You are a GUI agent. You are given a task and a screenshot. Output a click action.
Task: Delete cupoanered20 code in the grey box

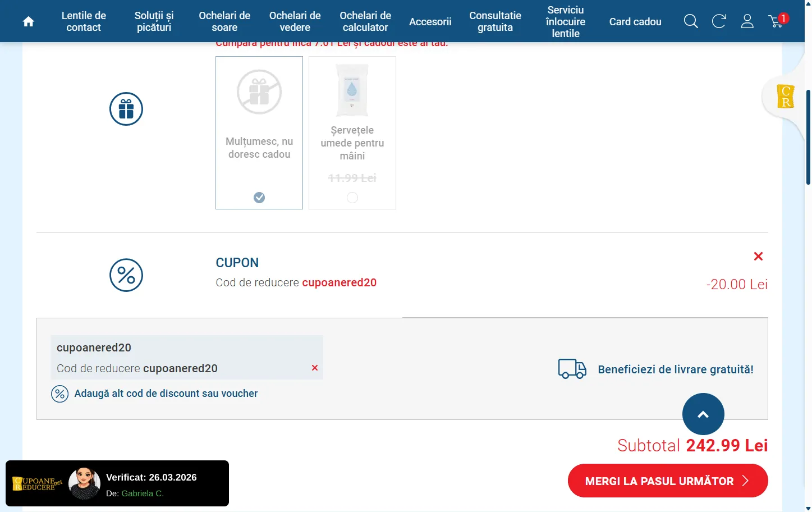pos(315,368)
